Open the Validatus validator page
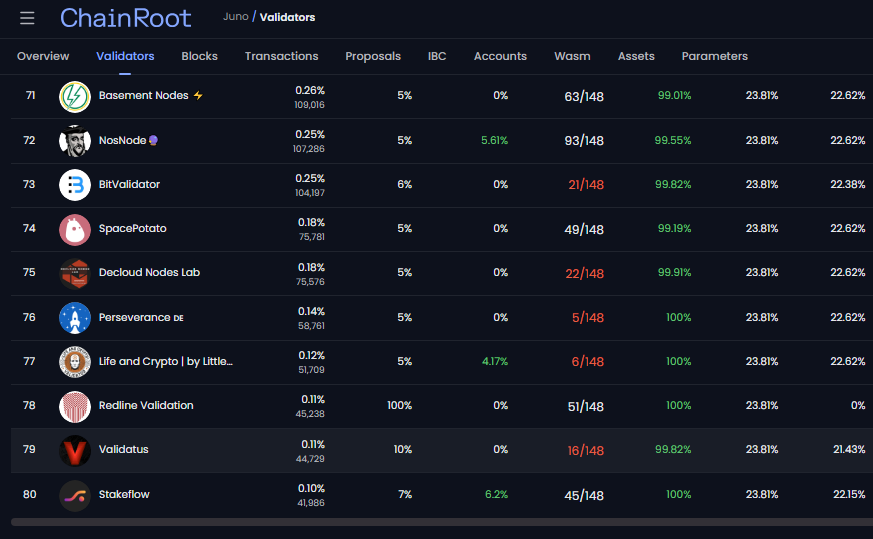 pyautogui.click(x=124, y=449)
